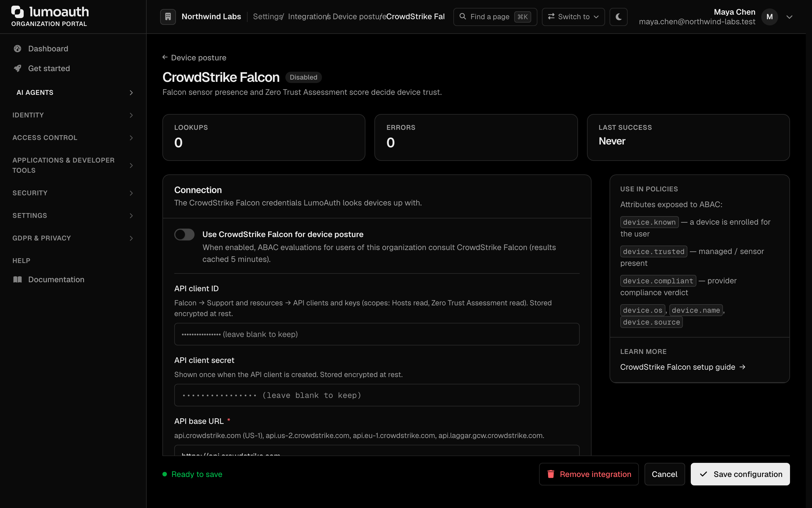This screenshot has height=508, width=812.
Task: Open CrowdStrike Falcon setup guide link
Action: pos(683,367)
